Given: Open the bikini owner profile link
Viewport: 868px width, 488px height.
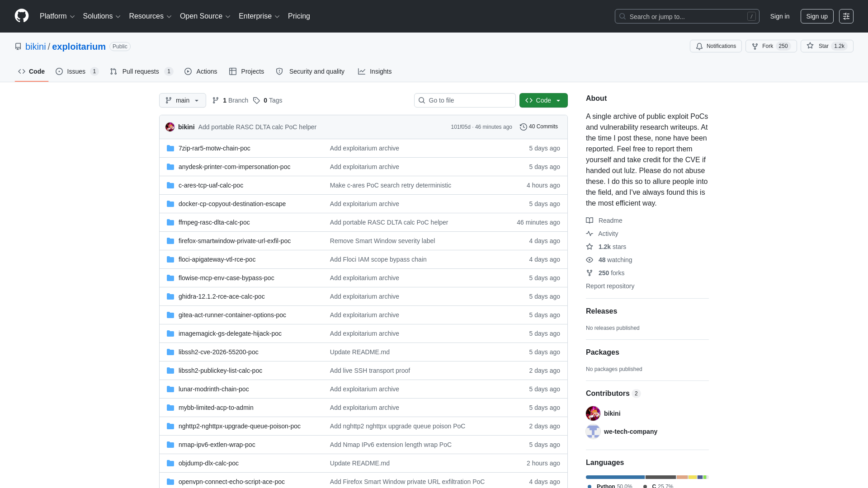Looking at the screenshot, I should (x=36, y=47).
